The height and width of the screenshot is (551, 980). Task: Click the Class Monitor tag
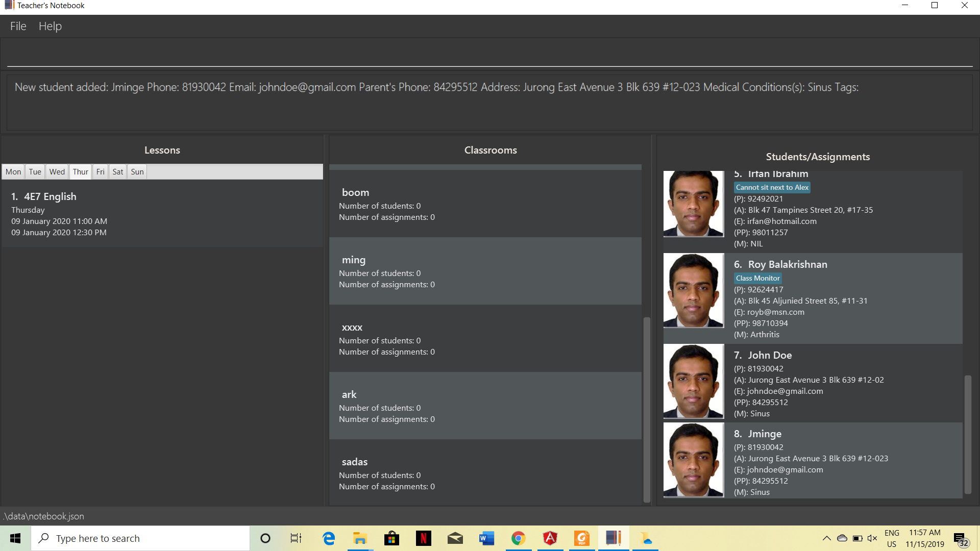pyautogui.click(x=757, y=278)
